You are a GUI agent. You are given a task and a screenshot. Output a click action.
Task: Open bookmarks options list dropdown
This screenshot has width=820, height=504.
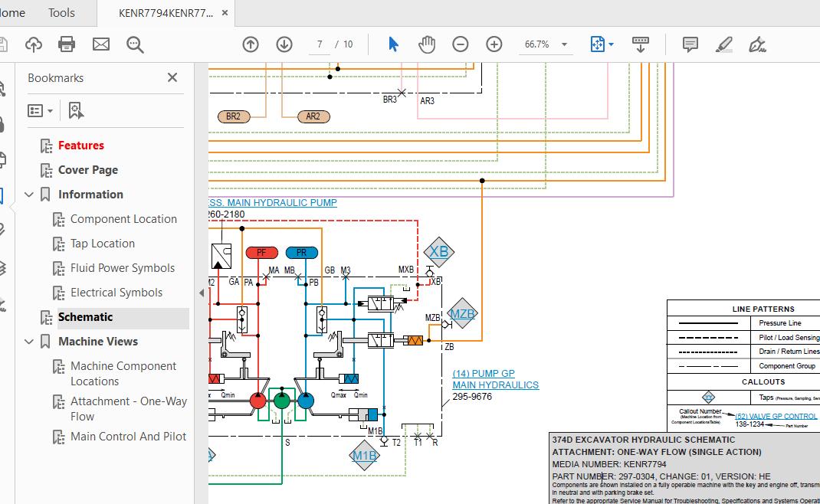(x=40, y=110)
